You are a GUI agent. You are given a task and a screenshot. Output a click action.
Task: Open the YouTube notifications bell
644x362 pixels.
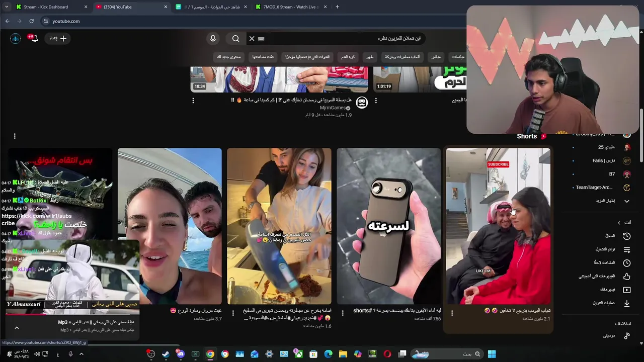(34, 38)
